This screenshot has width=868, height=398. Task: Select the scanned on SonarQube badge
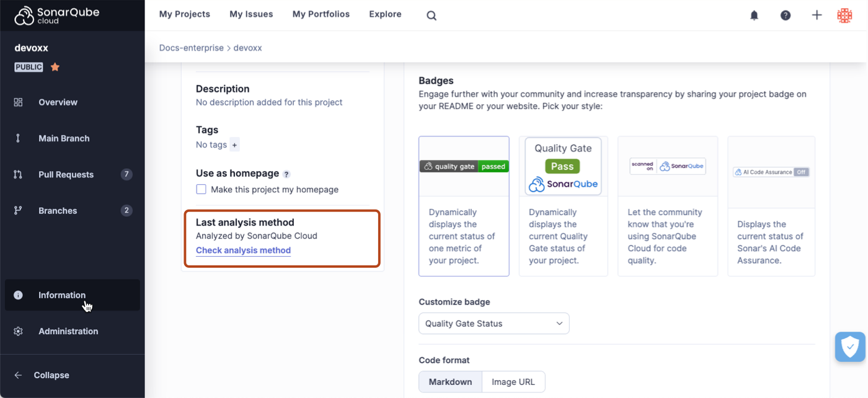point(668,206)
